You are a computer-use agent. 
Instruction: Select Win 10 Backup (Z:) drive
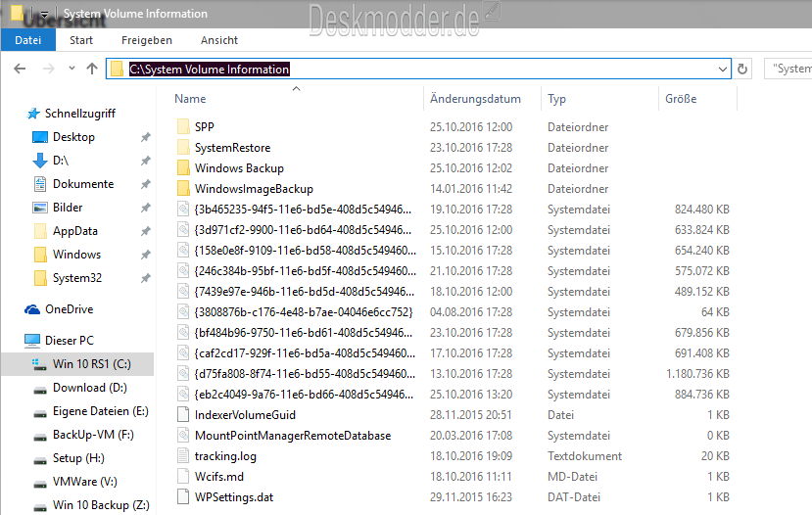click(x=101, y=505)
